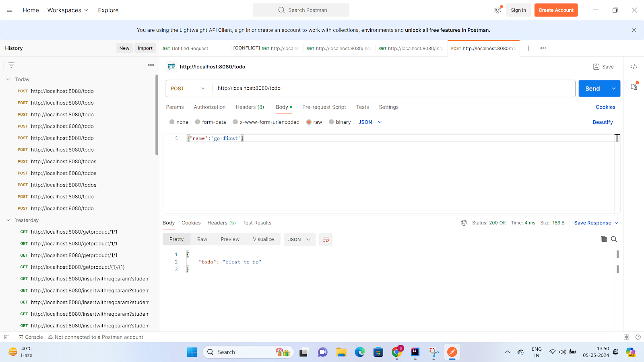Open IntelliJ IDEA from taskbar
The height and width of the screenshot is (362, 644).
click(415, 352)
